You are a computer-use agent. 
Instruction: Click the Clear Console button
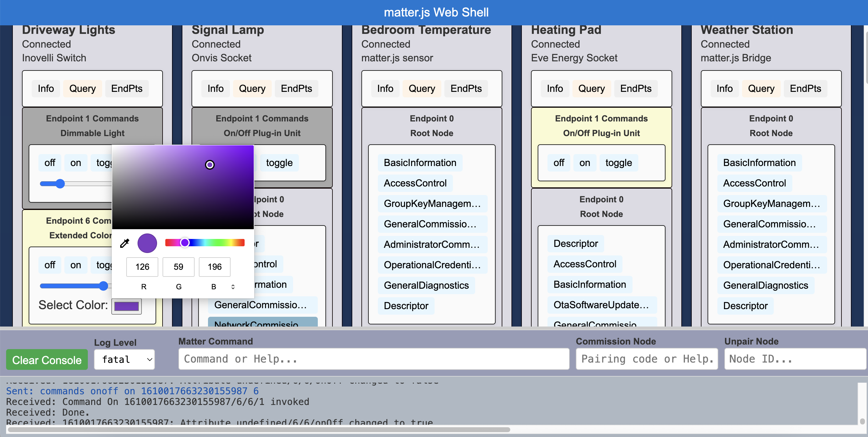click(47, 360)
